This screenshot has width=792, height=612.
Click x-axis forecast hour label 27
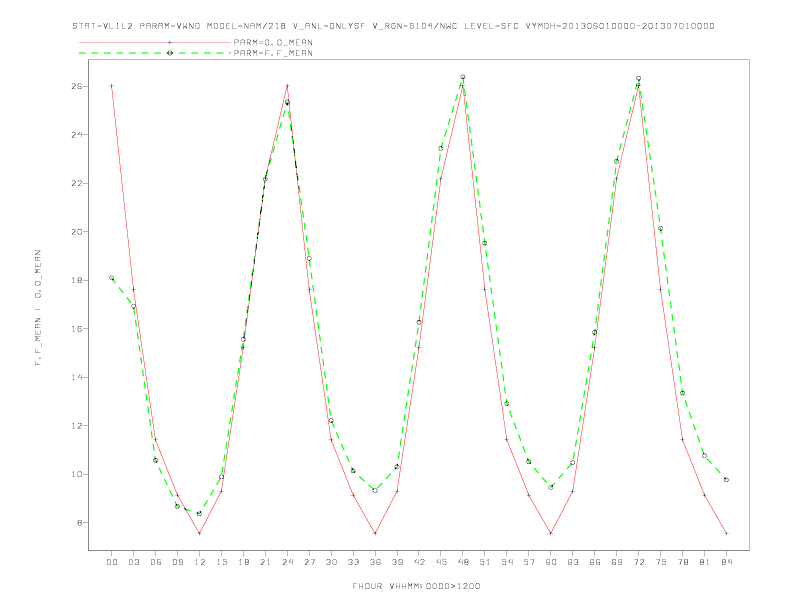(x=309, y=562)
